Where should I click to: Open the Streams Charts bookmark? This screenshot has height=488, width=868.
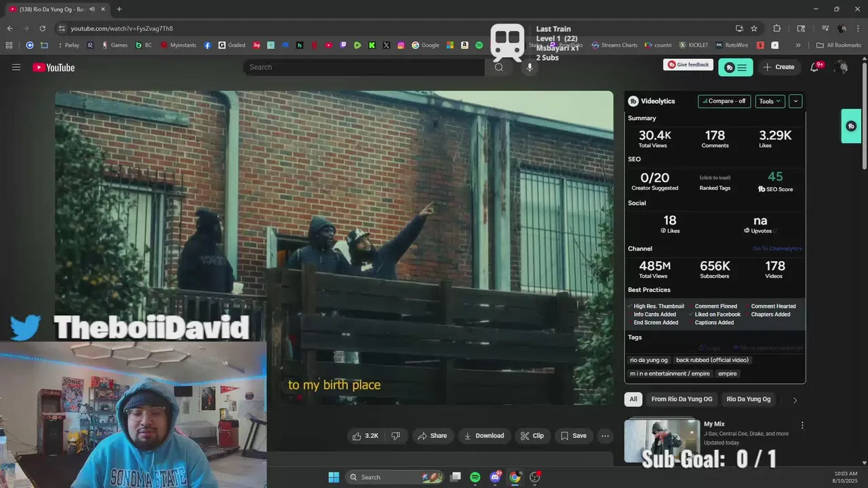tap(614, 45)
